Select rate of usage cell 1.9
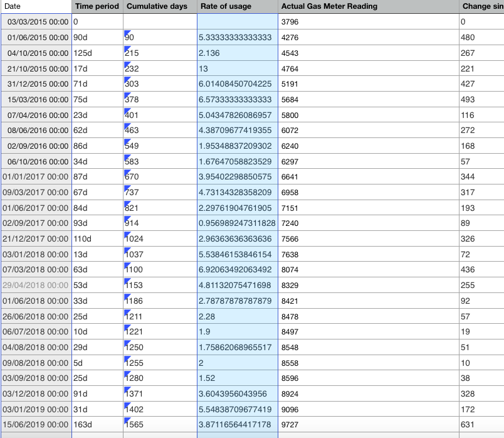The image size is (504, 438). [238, 332]
